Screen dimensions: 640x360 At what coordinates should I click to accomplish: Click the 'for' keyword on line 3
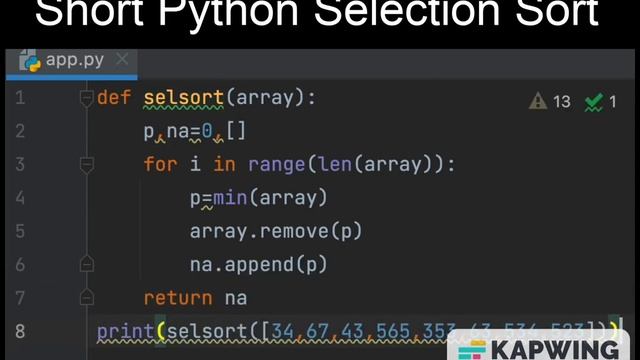point(160,164)
